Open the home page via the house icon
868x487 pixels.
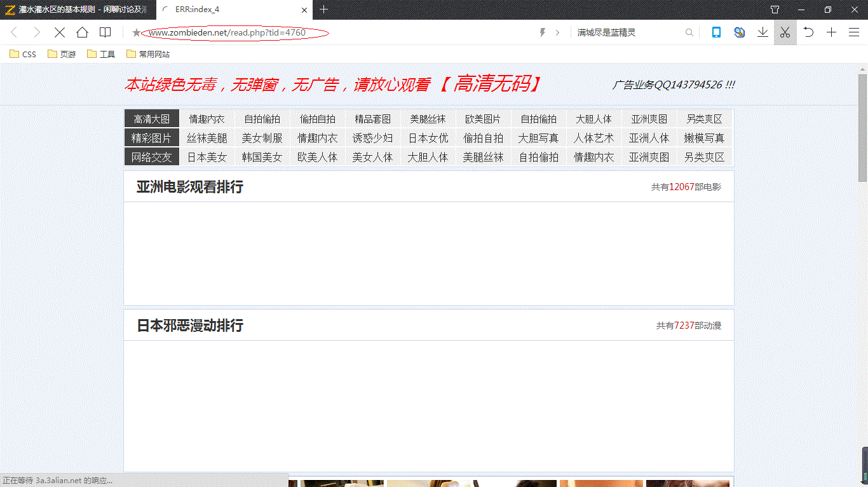[83, 32]
